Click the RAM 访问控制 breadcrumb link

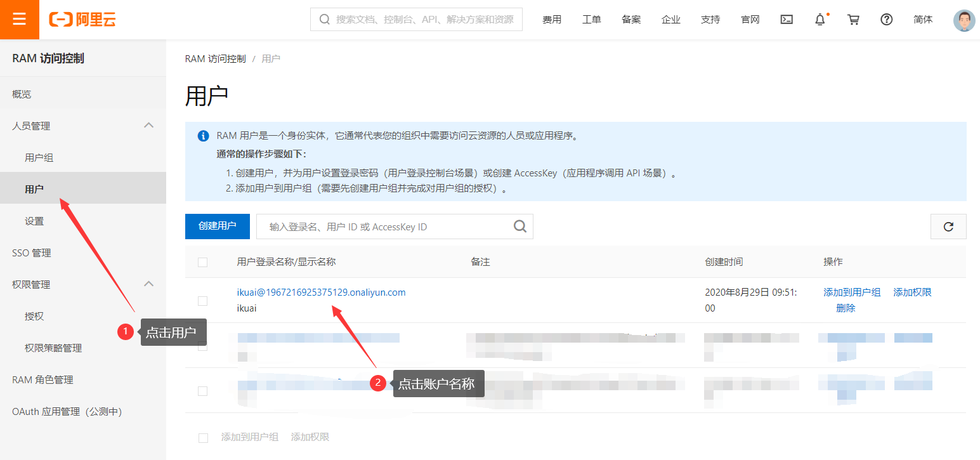[215, 58]
